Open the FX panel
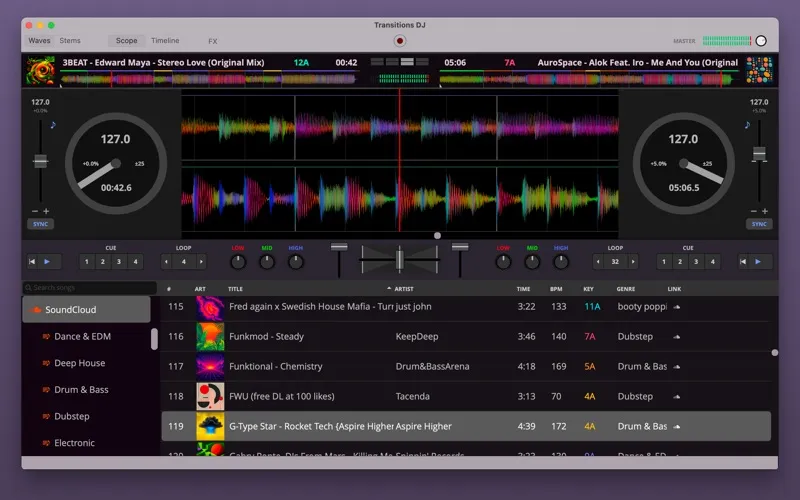800x500 pixels. (x=213, y=41)
